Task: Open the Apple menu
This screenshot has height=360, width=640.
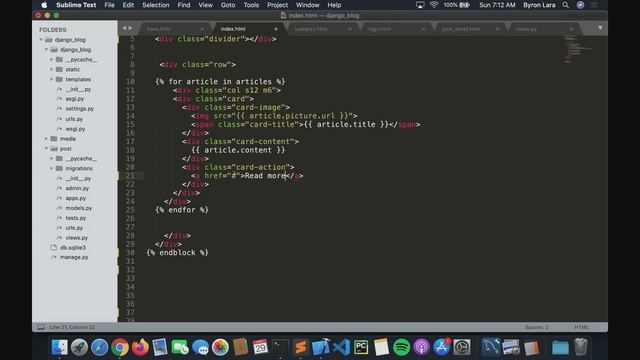Action: pos(44,5)
